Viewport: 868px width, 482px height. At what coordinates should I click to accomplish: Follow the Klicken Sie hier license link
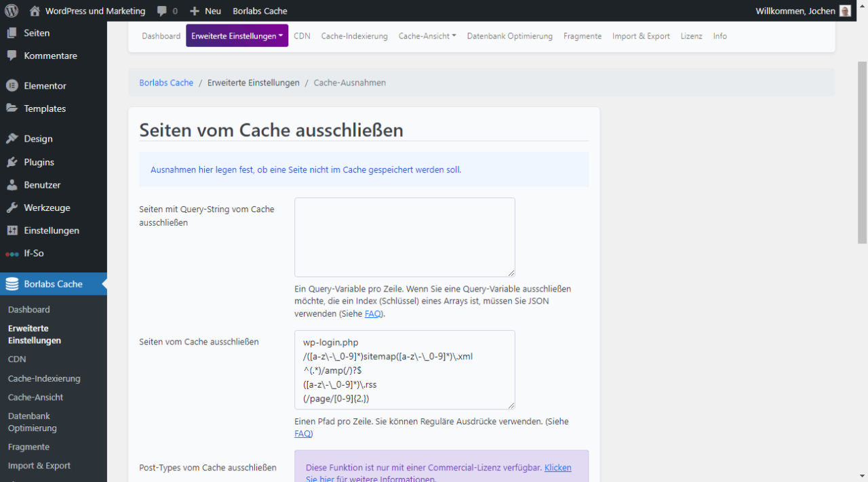tap(557, 467)
